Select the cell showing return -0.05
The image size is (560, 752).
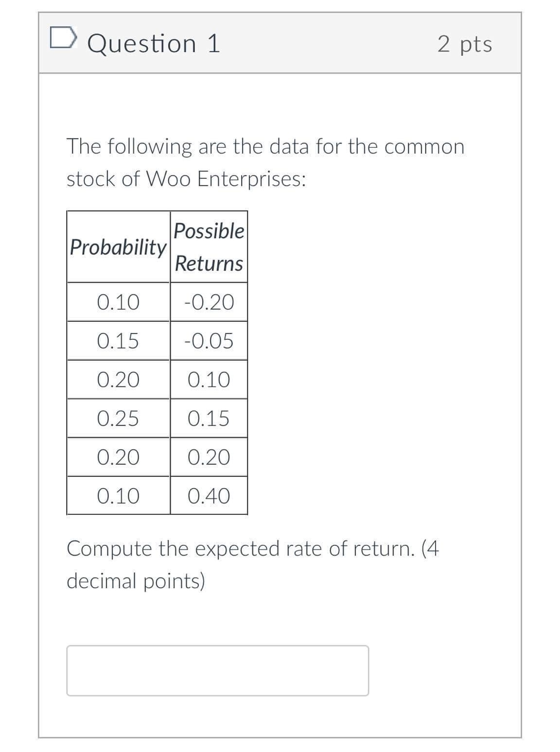[209, 341]
